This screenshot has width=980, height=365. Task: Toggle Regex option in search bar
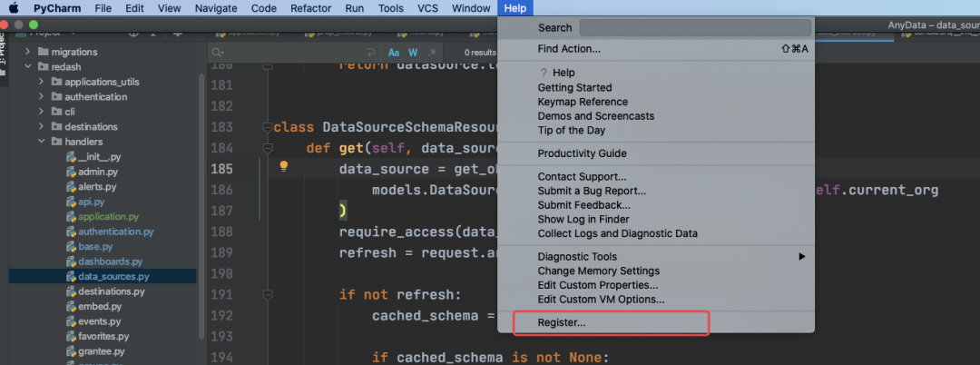click(433, 53)
